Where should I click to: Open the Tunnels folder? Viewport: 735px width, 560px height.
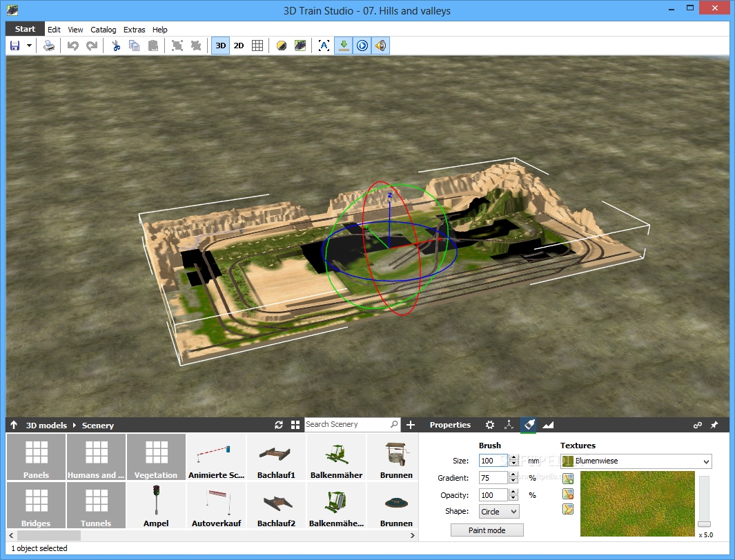96,506
